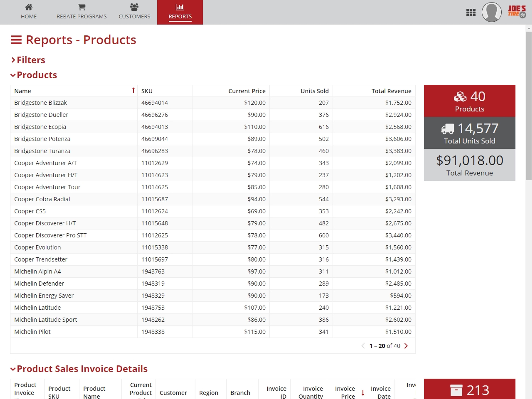Viewport: 532px width, 399px height.
Task: Collapse the Products section
Action: (x=34, y=75)
